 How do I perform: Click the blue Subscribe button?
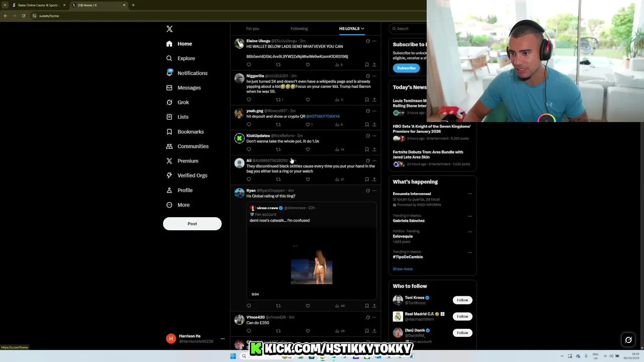pos(406,68)
